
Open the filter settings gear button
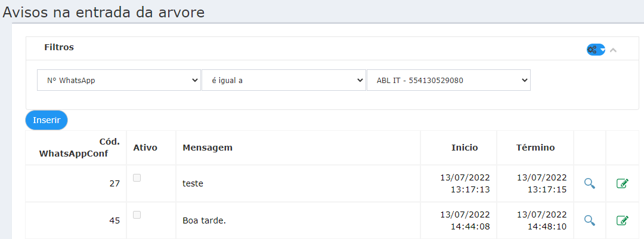pyautogui.click(x=596, y=50)
